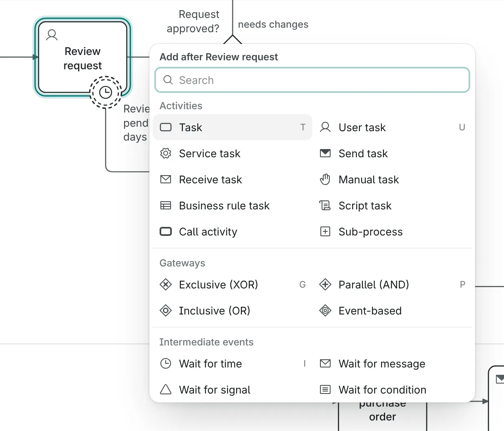Click the Task rectangle icon
504x431 pixels.
pyautogui.click(x=166, y=127)
